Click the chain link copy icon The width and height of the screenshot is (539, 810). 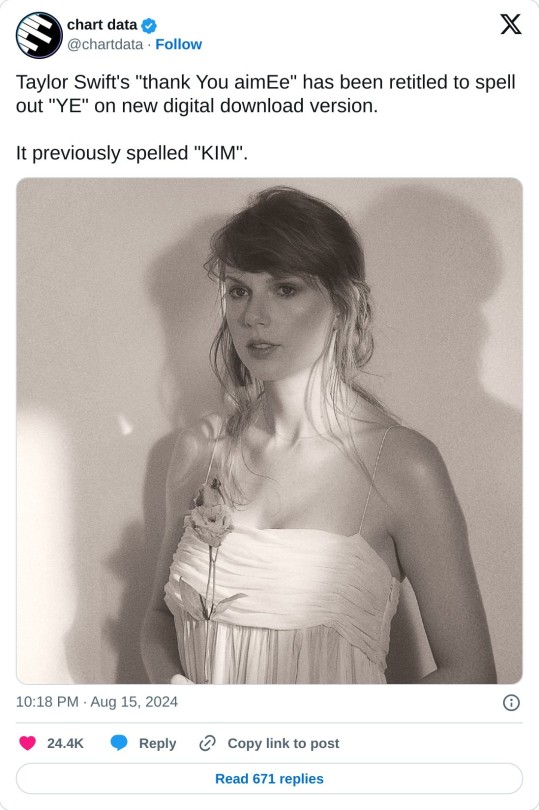(207, 743)
